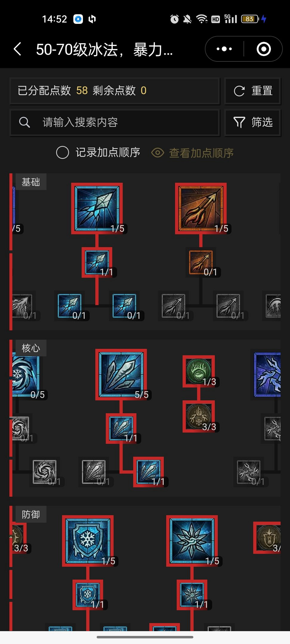Image resolution: width=290 pixels, height=644 pixels.
Task: Tap the mini-program close circle button
Action: 264,49
